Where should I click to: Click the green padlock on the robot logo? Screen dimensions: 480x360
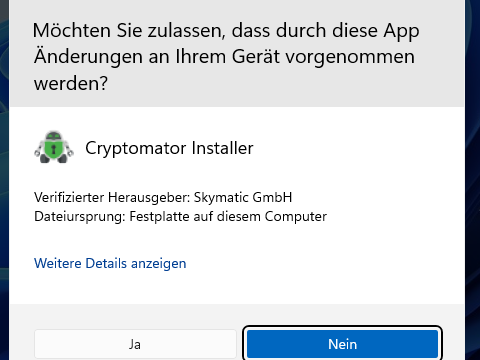54,149
